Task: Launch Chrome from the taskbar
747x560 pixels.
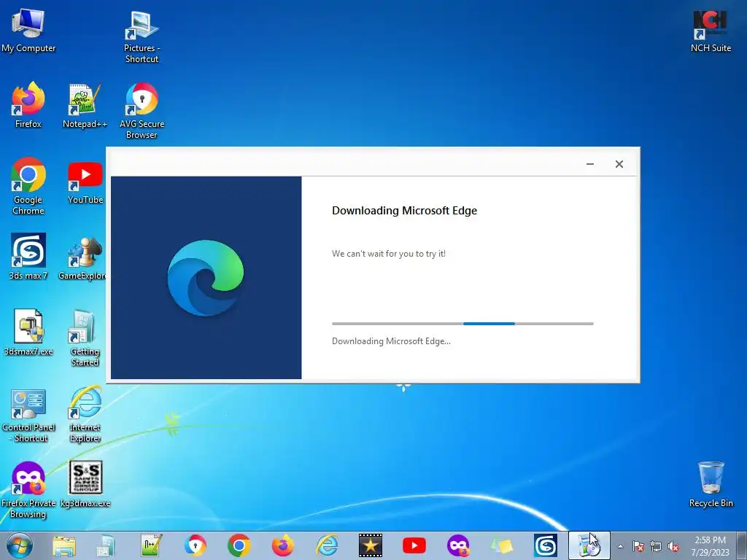Action: point(239,545)
